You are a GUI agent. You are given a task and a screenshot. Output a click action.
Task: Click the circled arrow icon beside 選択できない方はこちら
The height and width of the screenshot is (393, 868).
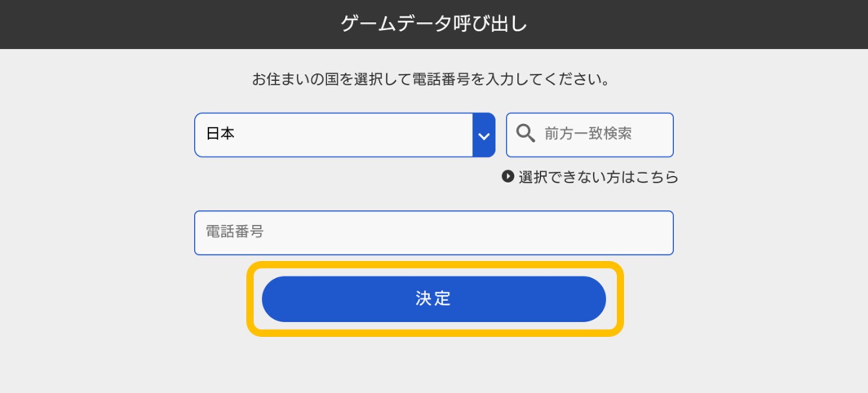508,176
